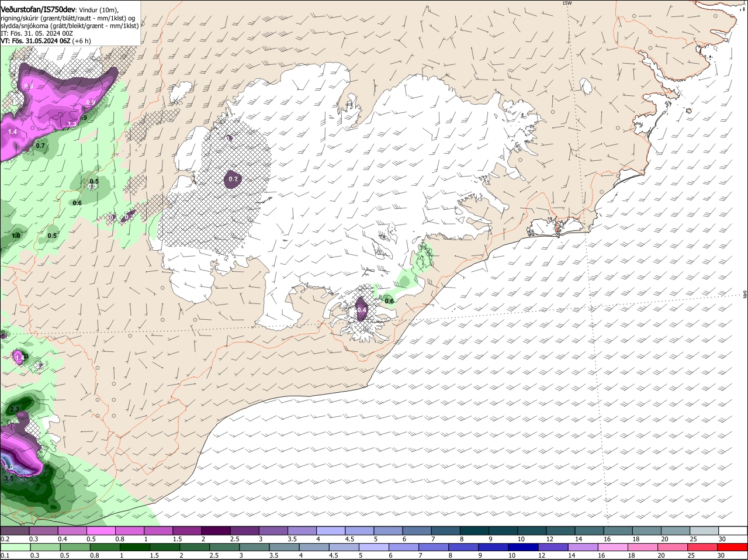Image resolution: width=748 pixels, height=560 pixels.
Task: Click the pink lower legend swatch labeled 18
Action: [643, 547]
